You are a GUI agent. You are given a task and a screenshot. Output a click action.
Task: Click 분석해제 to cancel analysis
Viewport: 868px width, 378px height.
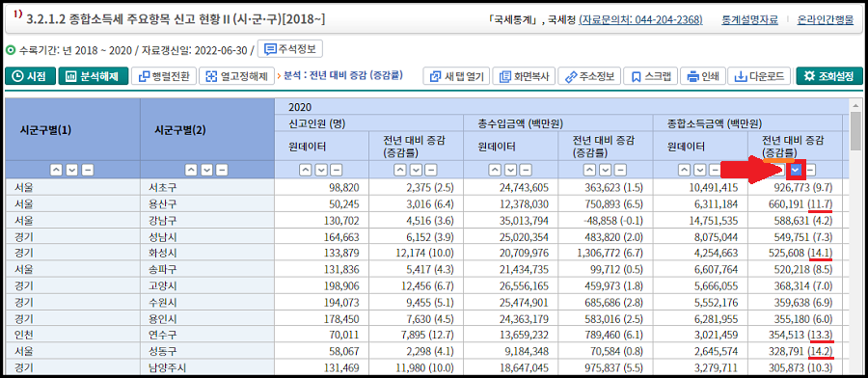[x=93, y=76]
